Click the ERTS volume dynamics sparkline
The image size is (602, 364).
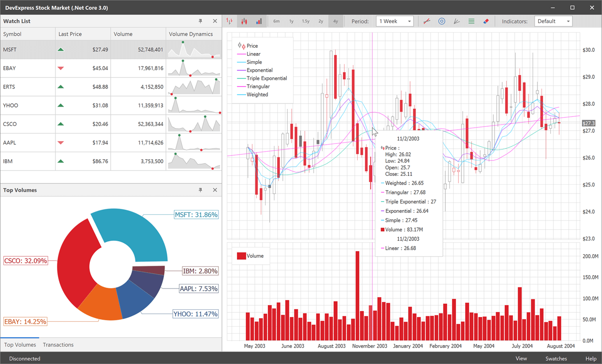(x=194, y=87)
